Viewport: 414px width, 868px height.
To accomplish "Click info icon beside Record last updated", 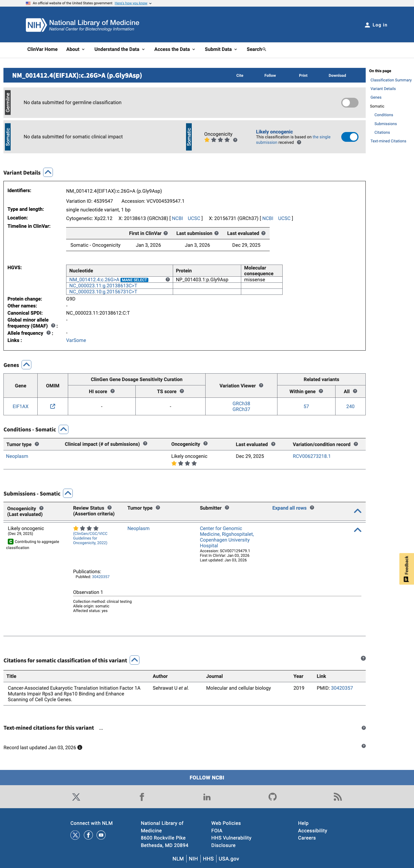I will (x=80, y=747).
